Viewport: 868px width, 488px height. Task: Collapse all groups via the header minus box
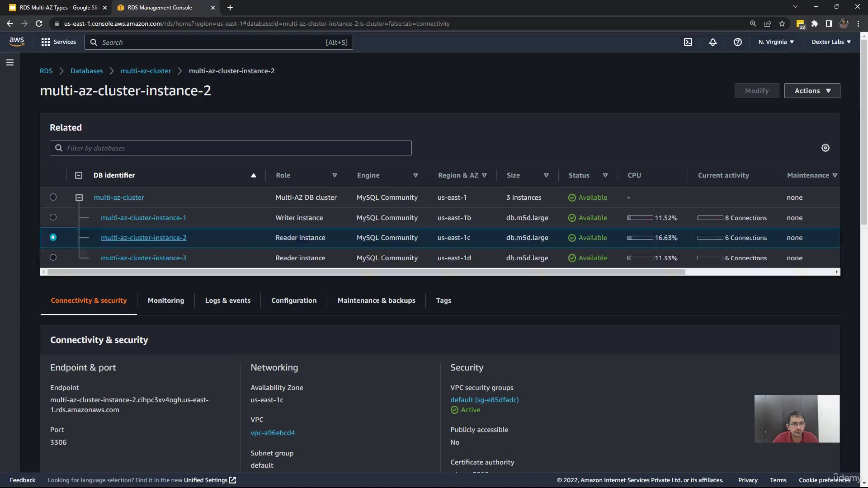79,175
